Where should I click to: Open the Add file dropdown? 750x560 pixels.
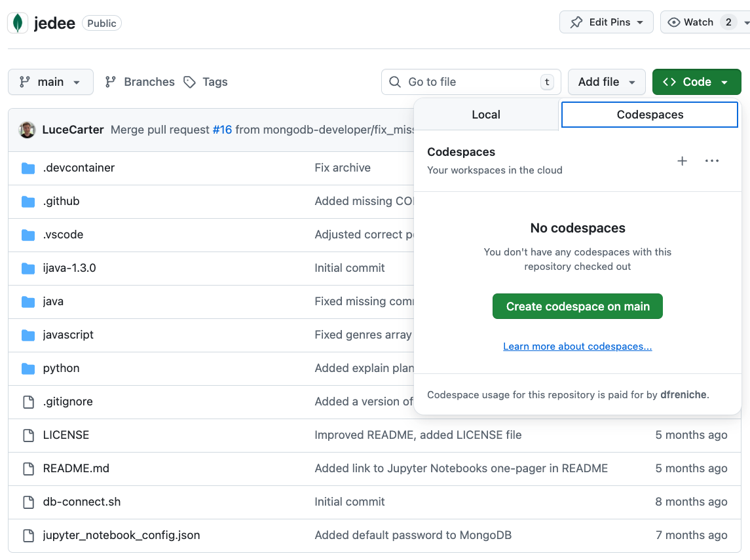click(607, 82)
